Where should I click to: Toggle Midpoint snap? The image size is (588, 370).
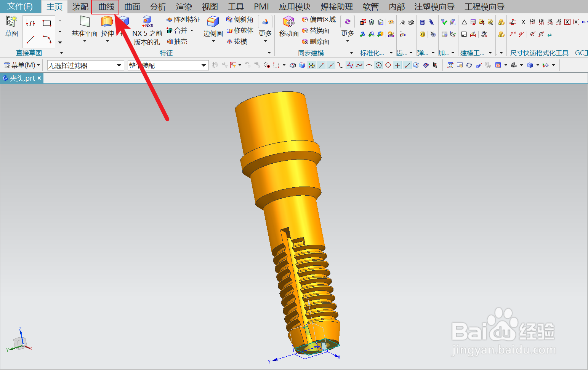pyautogui.click(x=331, y=65)
